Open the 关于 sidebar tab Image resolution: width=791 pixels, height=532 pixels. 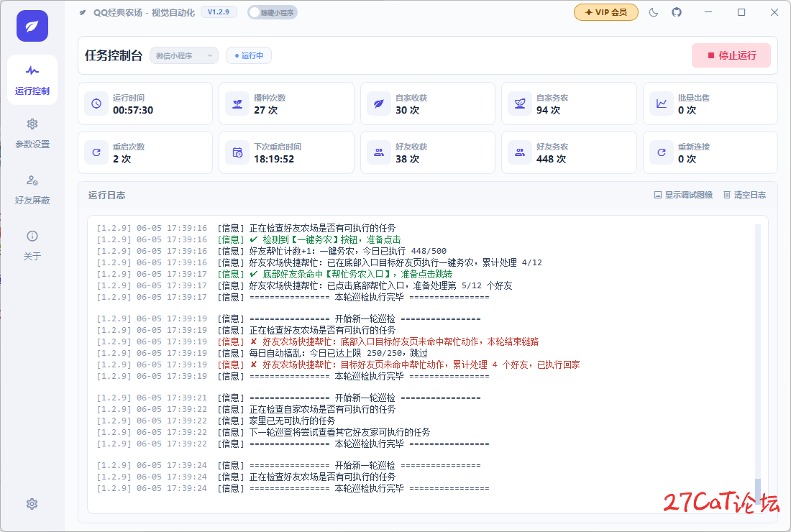(32, 246)
